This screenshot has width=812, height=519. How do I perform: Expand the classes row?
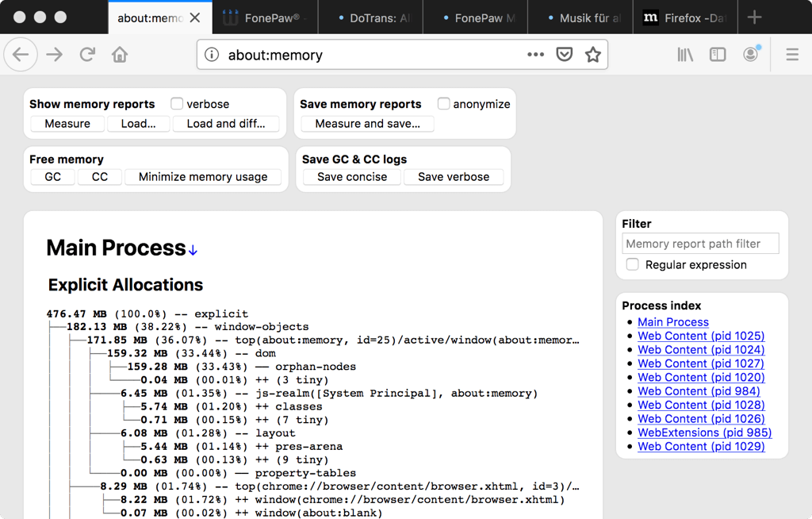tap(232, 406)
